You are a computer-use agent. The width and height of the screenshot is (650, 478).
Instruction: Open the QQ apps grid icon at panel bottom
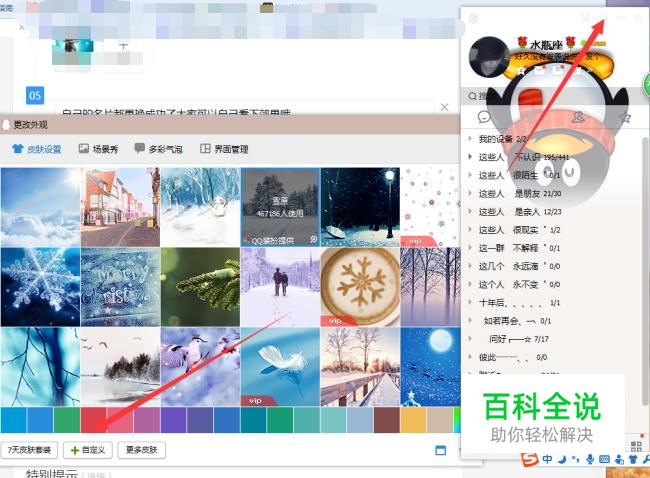[x=636, y=446]
